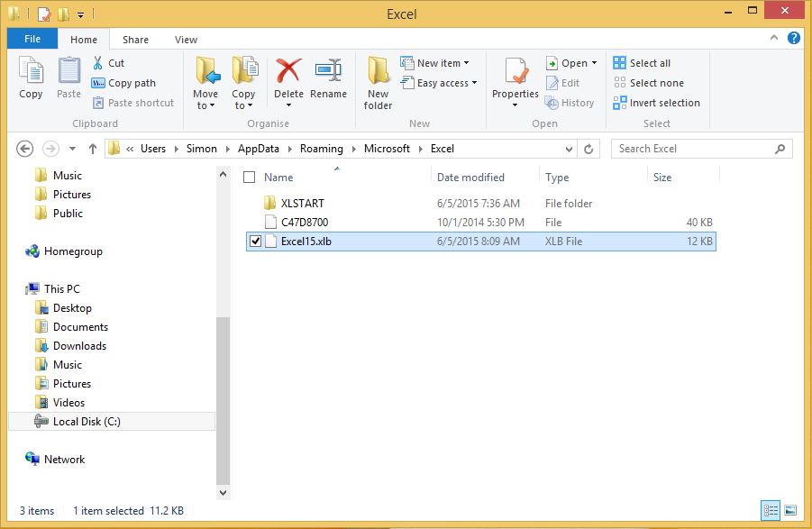This screenshot has width=812, height=529.
Task: Switch to the View tab
Action: click(x=186, y=40)
